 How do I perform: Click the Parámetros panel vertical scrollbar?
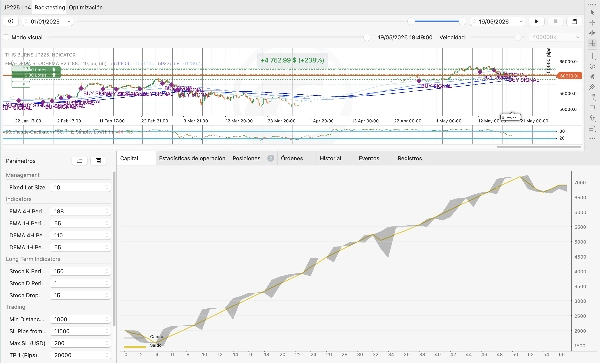point(114,249)
